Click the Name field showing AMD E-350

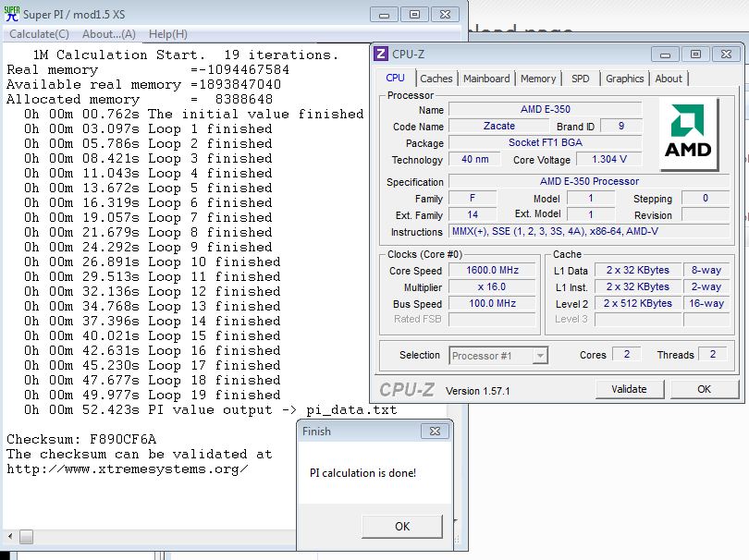(545, 109)
